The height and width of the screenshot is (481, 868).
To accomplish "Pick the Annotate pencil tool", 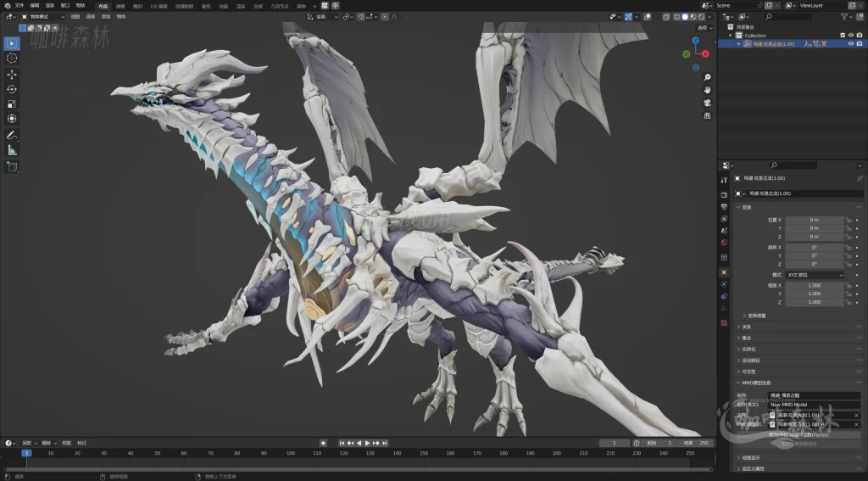I will click(x=12, y=135).
